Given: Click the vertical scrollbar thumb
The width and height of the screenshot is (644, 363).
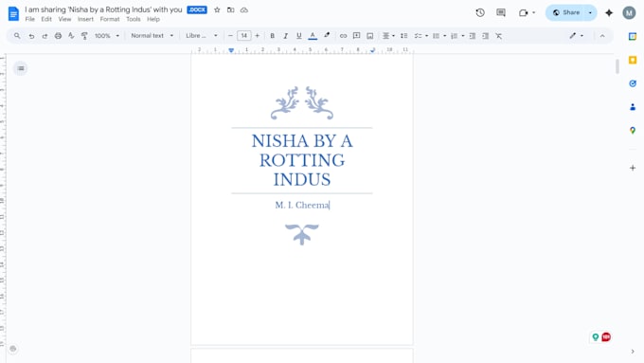Looking at the screenshot, I should [x=617, y=66].
